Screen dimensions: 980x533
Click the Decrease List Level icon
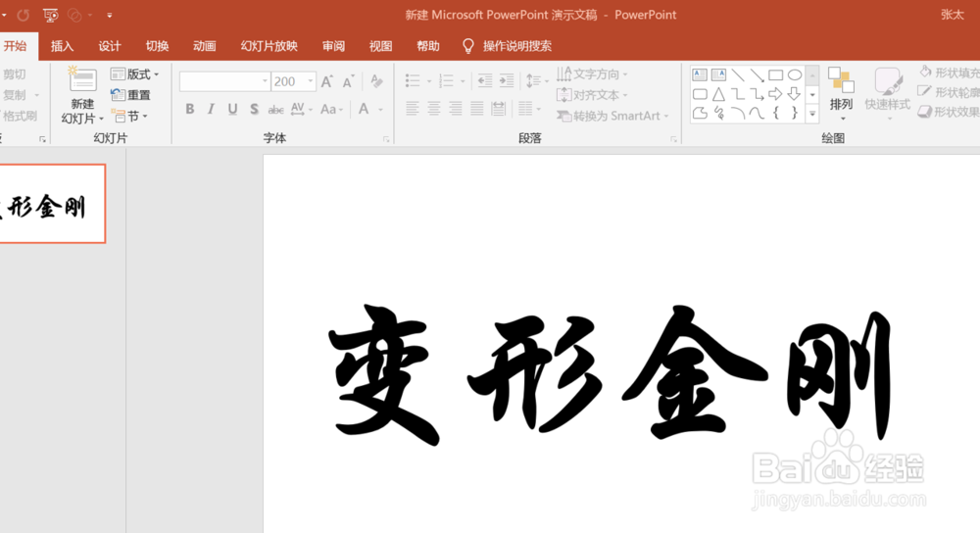point(484,80)
